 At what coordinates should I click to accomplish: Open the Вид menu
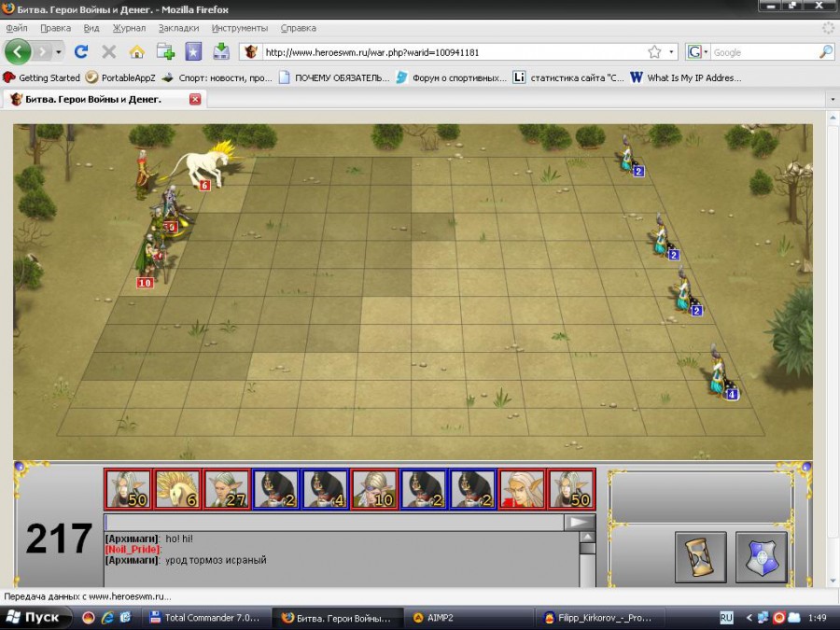tap(91, 28)
